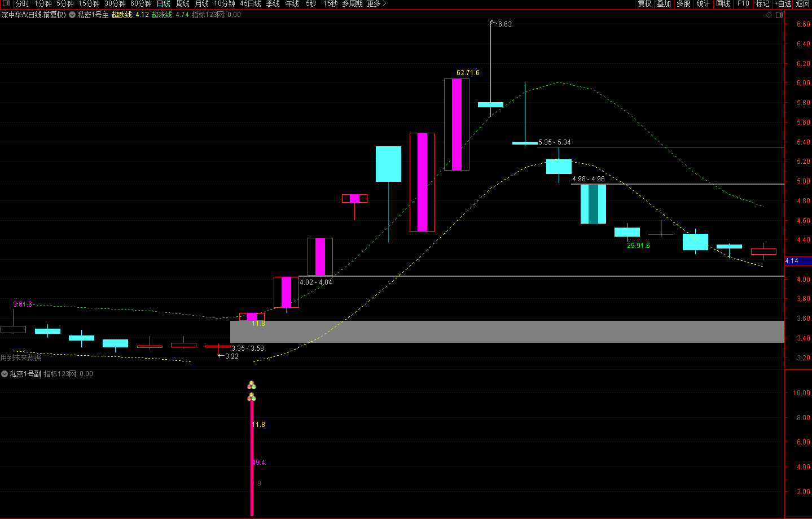The width and height of the screenshot is (812, 519).
Task: Select the 30分钟 period
Action: click(115, 3)
